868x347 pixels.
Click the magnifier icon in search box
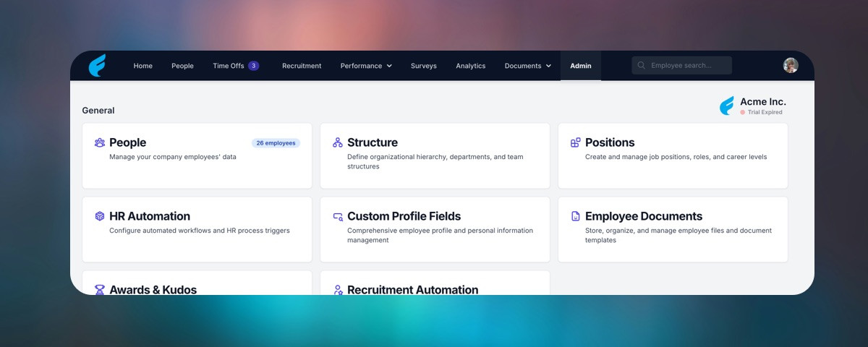click(641, 66)
